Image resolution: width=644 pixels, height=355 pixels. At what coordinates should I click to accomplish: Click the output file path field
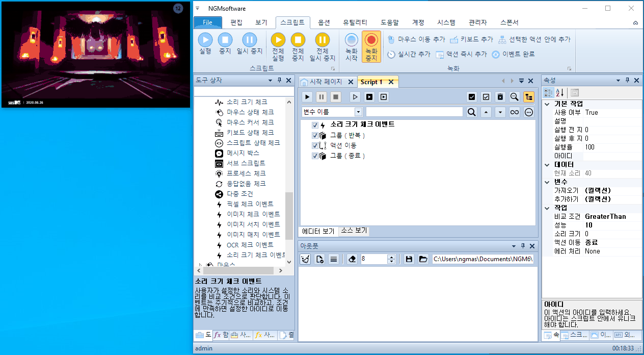482,259
